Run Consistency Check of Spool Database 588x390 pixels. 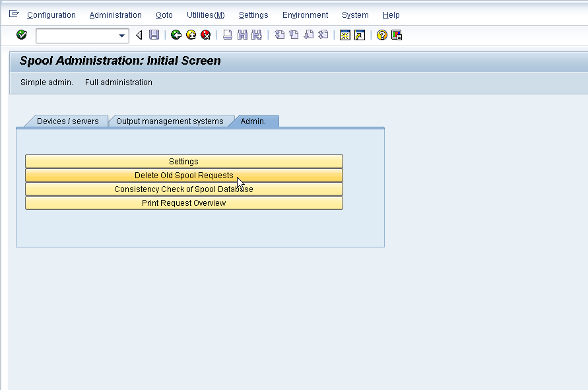point(183,189)
